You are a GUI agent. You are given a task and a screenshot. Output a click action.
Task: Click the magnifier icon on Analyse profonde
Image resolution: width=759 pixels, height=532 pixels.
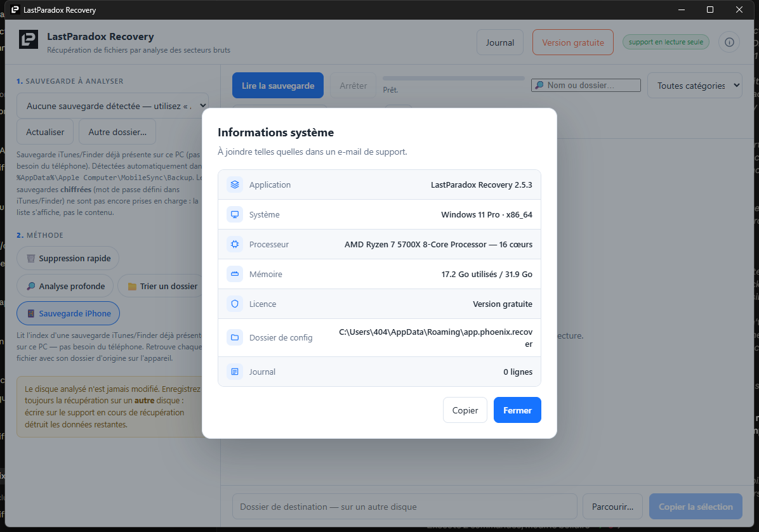coord(31,286)
